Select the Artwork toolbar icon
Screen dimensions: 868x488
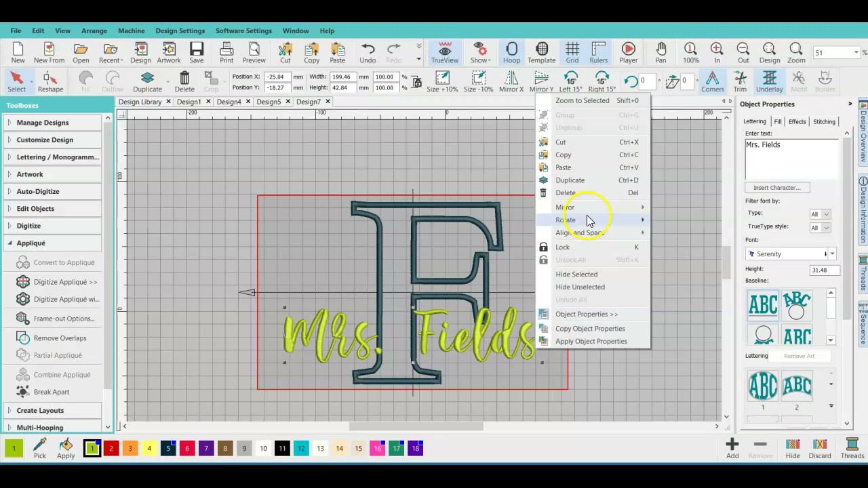click(x=169, y=53)
